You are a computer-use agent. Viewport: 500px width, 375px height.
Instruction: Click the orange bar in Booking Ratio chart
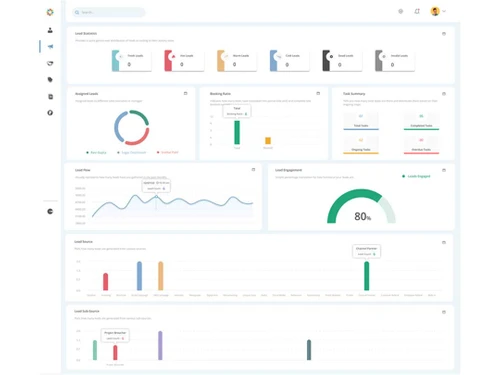point(268,141)
